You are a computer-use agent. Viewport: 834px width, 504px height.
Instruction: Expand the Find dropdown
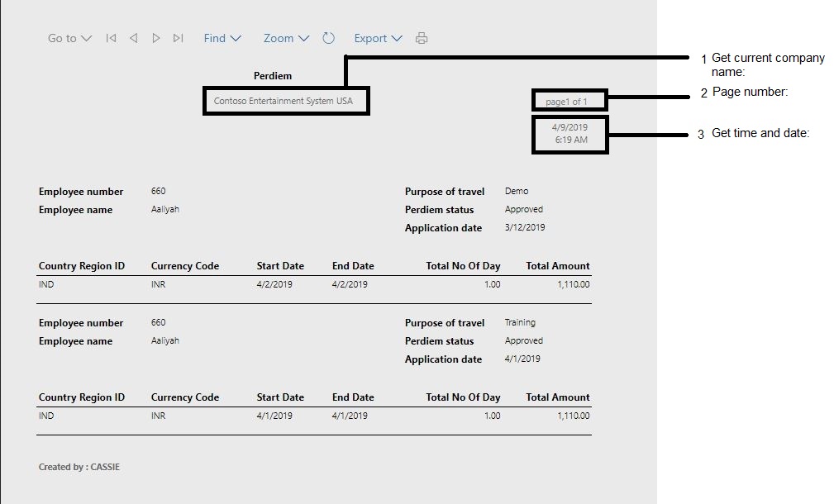pos(222,38)
